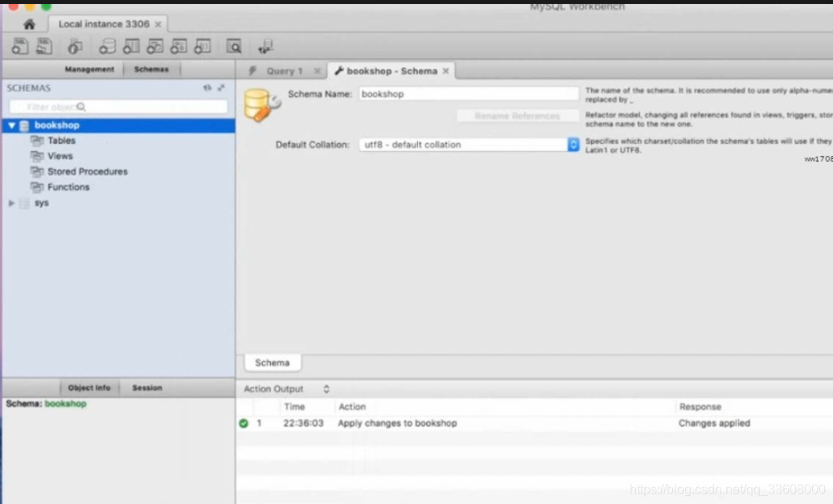The width and height of the screenshot is (833, 504).
Task: Click the Rename References button
Action: (x=518, y=116)
